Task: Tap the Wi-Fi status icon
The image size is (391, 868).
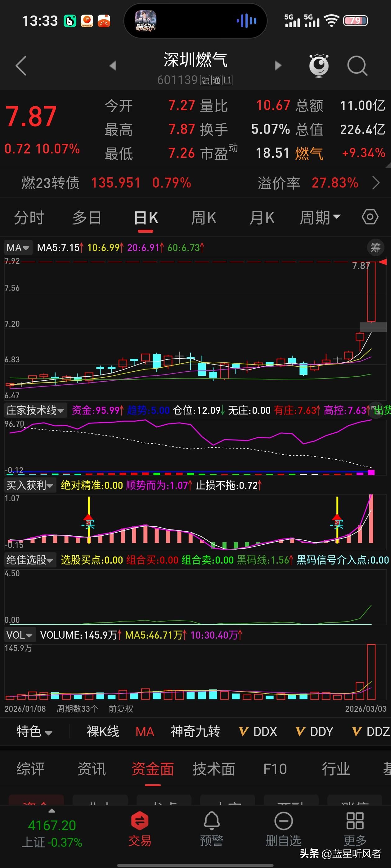Action: (x=331, y=21)
